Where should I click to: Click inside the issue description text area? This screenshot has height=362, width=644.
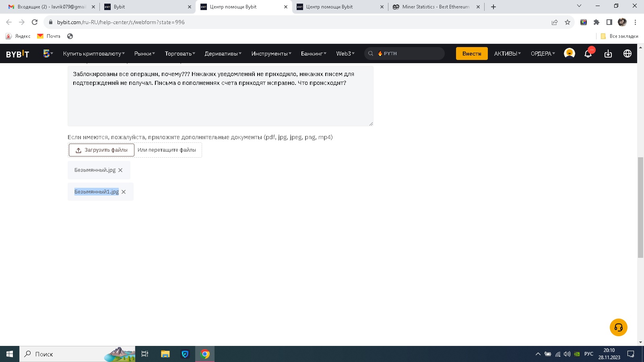tap(220, 96)
